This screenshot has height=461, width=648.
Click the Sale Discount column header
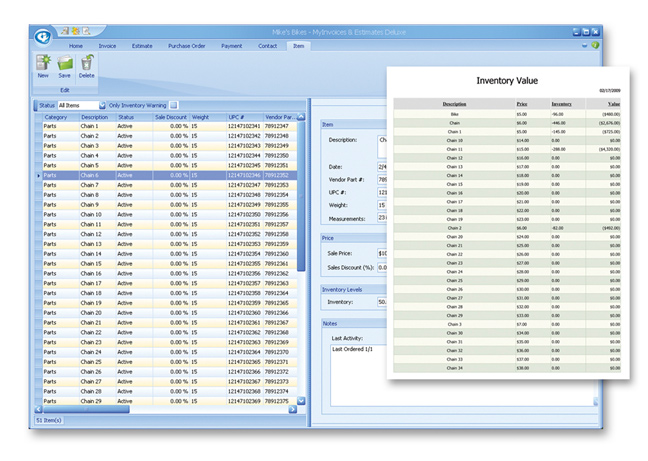tap(171, 117)
